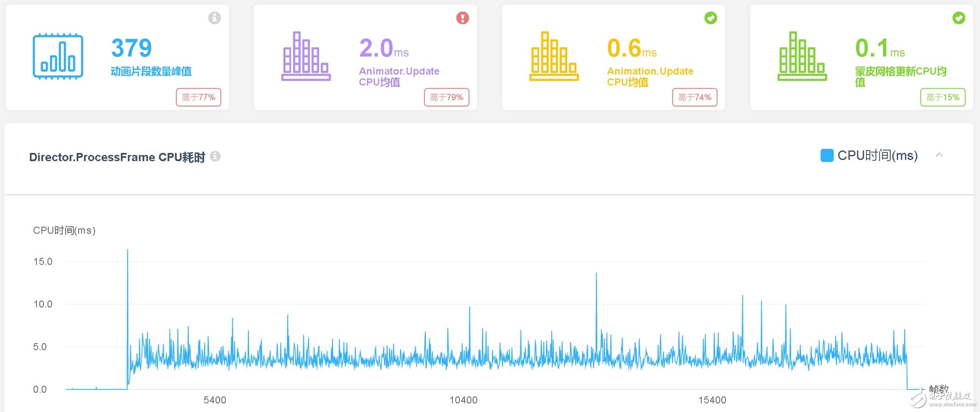Click the blue chip icon for animation clip peak
This screenshot has width=980, height=412.
[x=58, y=56]
